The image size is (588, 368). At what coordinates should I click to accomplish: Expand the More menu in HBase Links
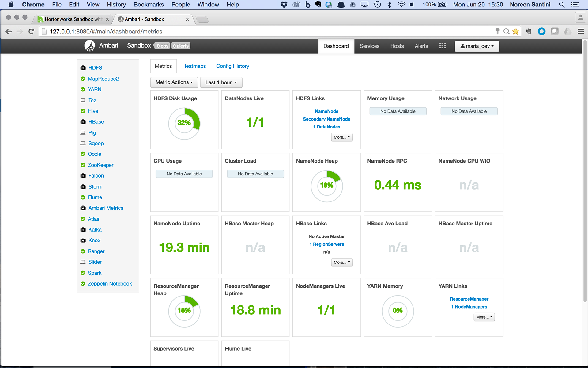click(x=342, y=262)
